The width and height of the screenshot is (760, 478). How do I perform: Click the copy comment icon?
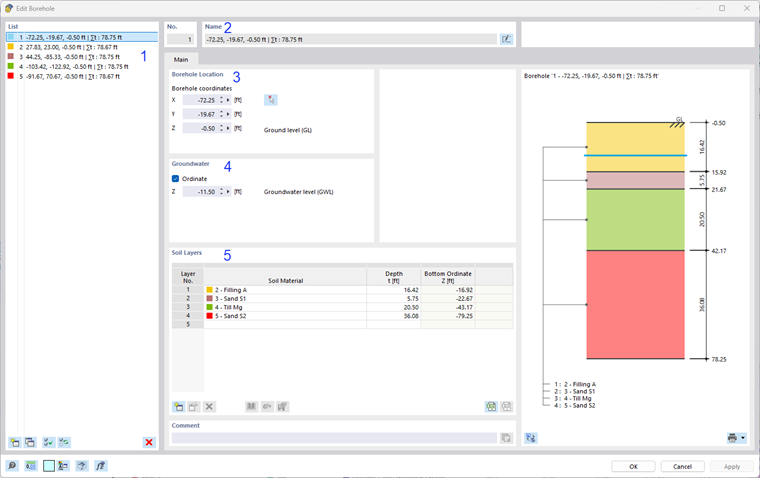tap(506, 438)
